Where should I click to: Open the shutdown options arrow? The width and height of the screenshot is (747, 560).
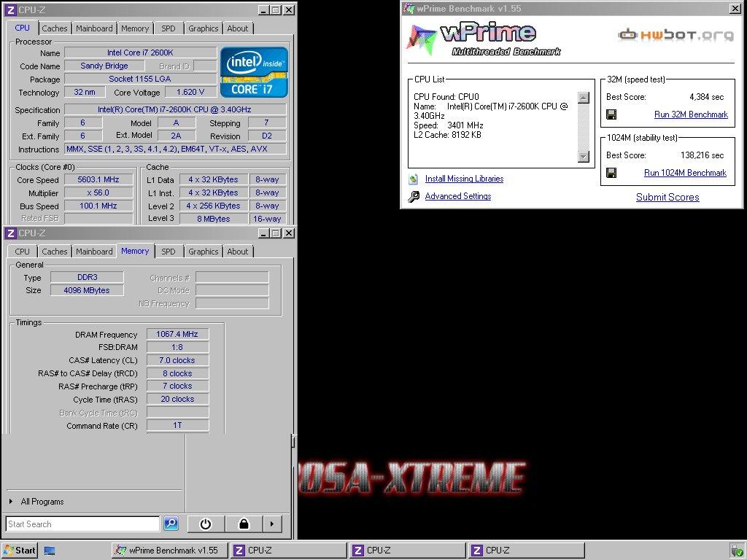coord(272,524)
